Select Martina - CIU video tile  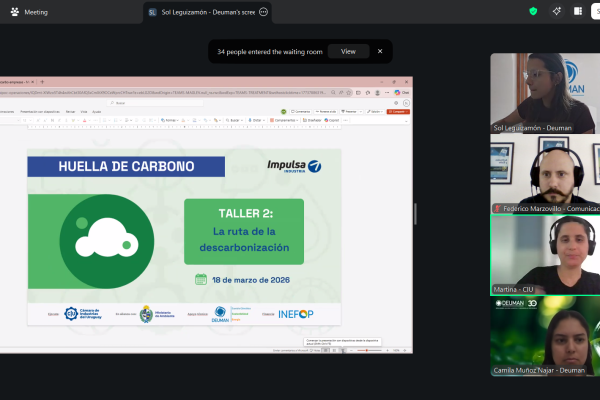545,255
